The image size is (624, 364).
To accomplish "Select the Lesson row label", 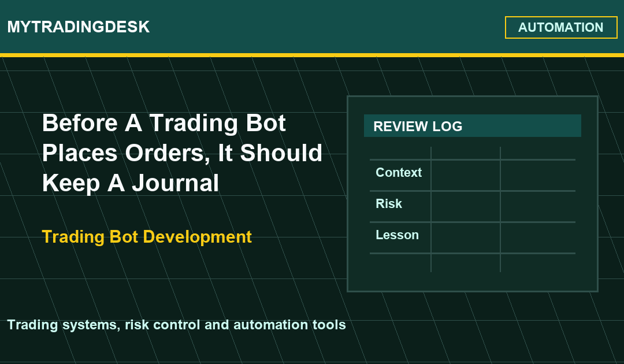I will click(x=397, y=235).
